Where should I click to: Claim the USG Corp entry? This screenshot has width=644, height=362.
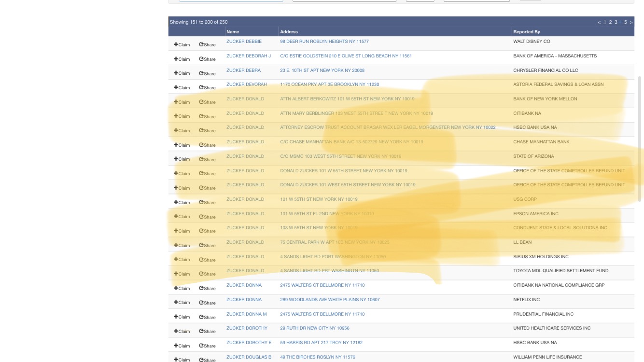pos(182,202)
